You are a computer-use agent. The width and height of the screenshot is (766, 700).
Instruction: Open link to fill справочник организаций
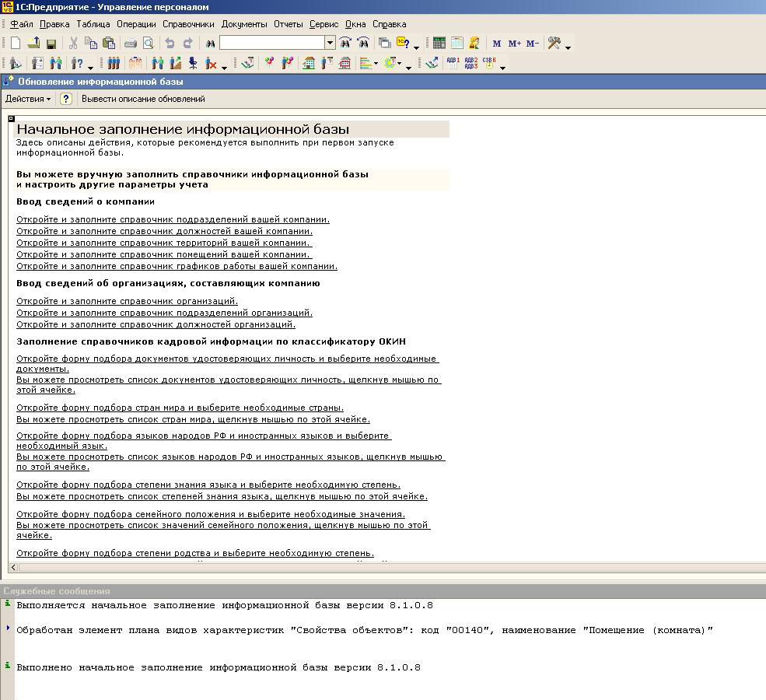click(x=128, y=301)
